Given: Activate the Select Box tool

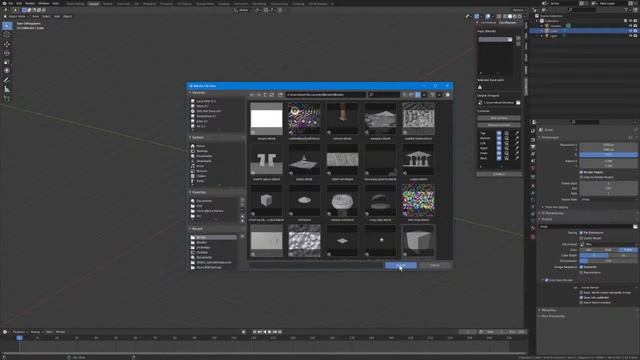Looking at the screenshot, I should (7, 26).
